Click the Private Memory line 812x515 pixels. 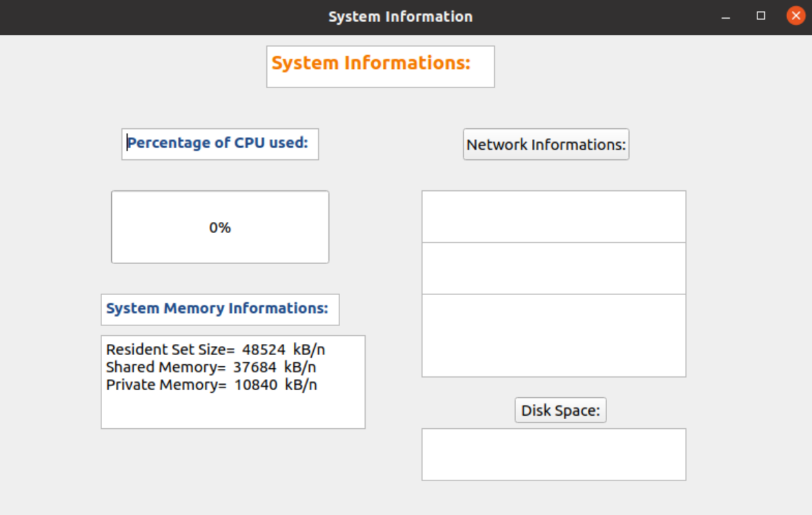[x=211, y=385]
